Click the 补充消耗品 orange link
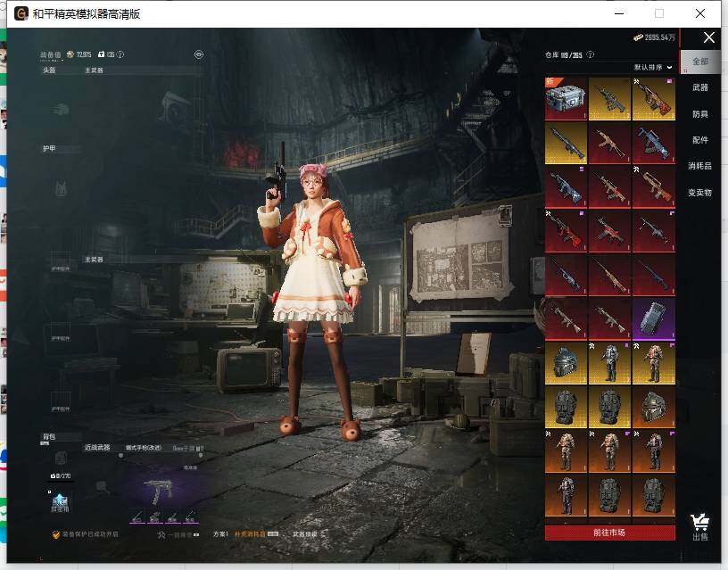Screen dimensions: 728x570 (250, 534)
